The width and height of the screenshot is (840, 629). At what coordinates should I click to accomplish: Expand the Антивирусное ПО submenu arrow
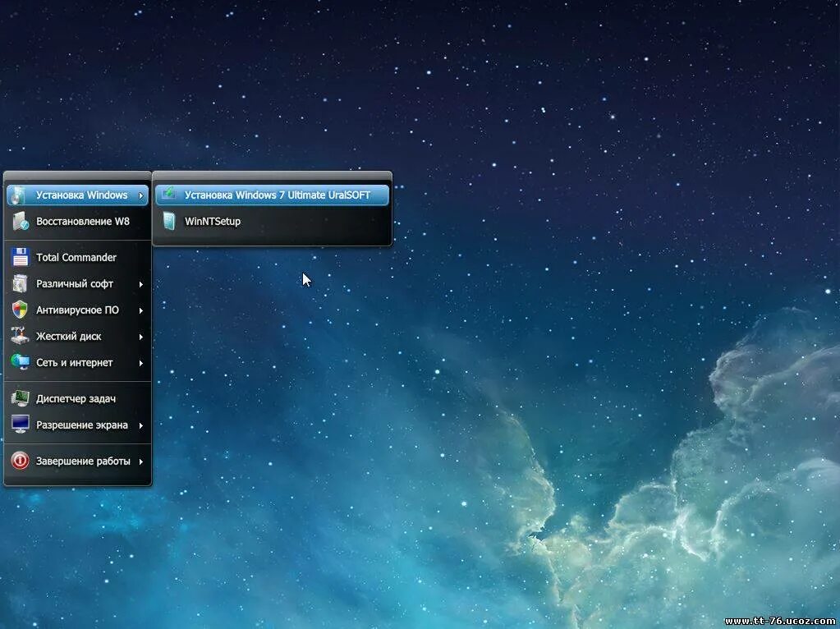point(141,310)
